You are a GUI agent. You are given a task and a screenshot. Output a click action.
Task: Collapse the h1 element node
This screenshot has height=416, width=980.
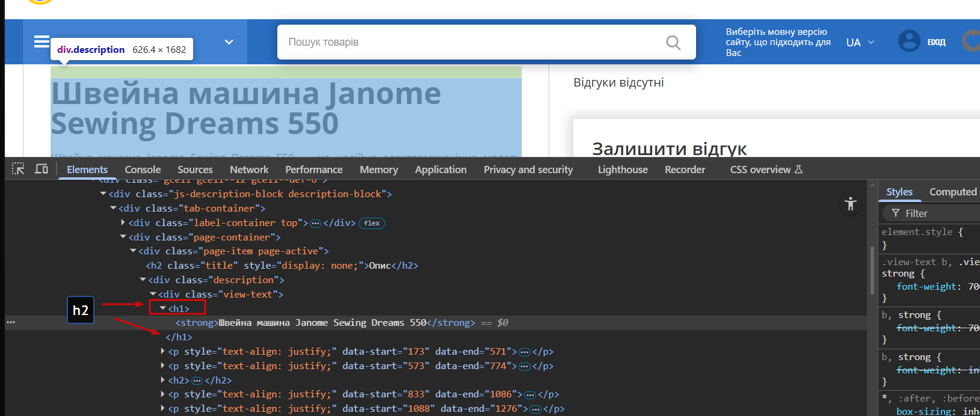[x=163, y=308]
